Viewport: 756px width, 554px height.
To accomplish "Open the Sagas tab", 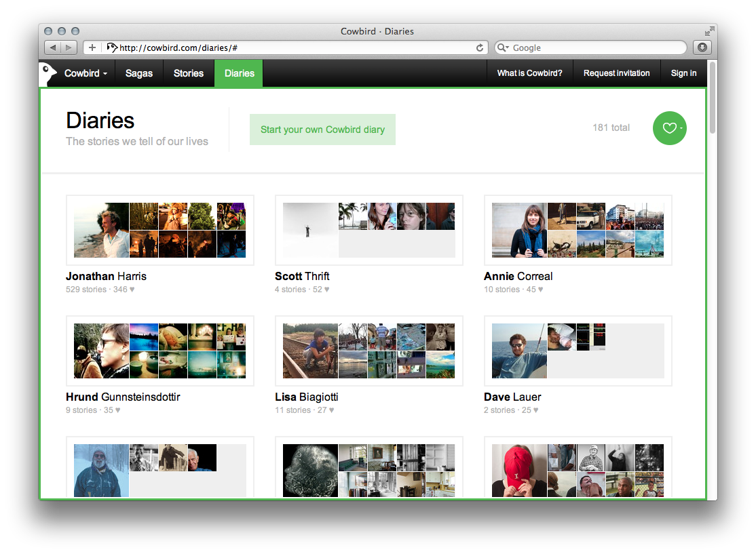I will 138,73.
